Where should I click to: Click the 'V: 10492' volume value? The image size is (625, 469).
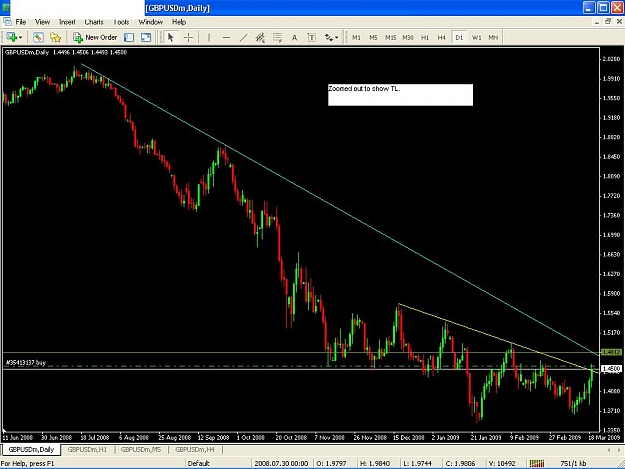[x=502, y=463]
